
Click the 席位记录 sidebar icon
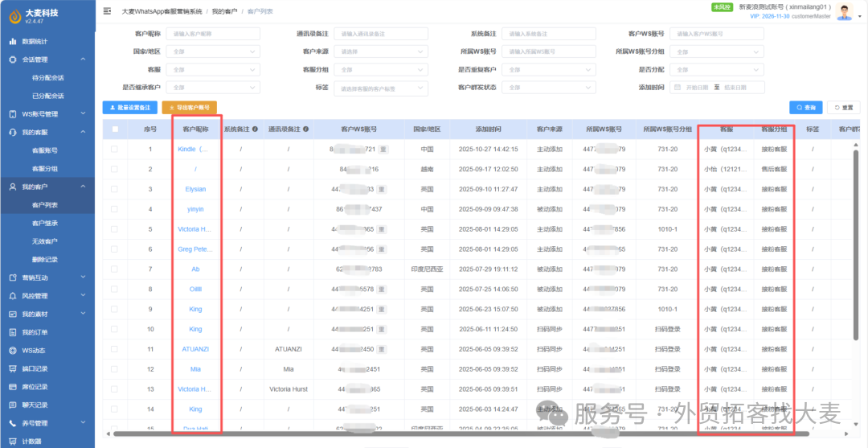click(12, 387)
